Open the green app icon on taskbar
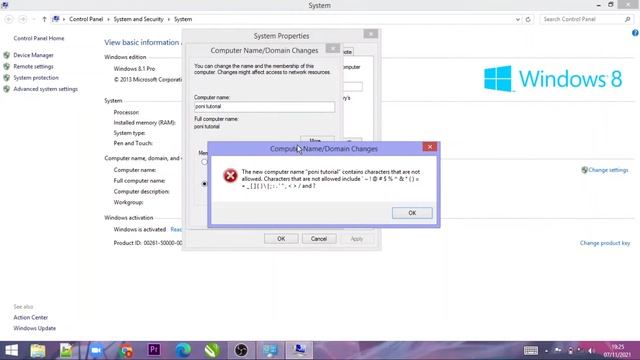Viewport: 640px width, 360px height. pyautogui.click(x=212, y=351)
